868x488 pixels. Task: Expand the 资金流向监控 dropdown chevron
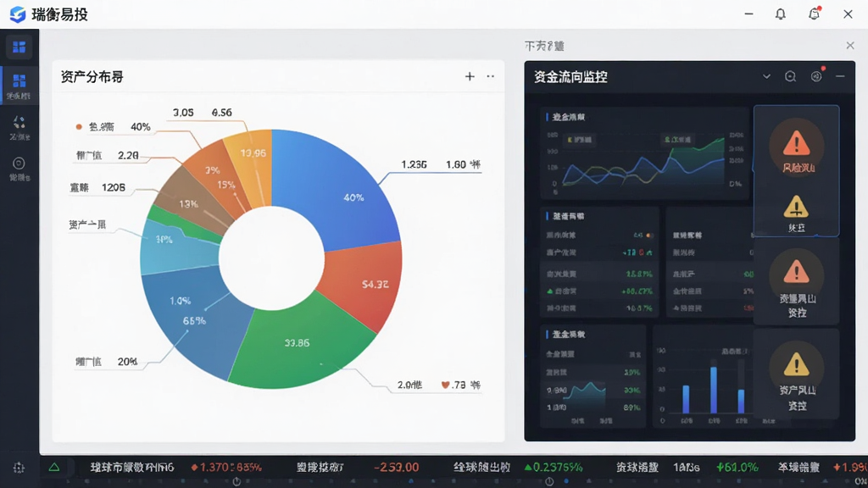pos(766,76)
